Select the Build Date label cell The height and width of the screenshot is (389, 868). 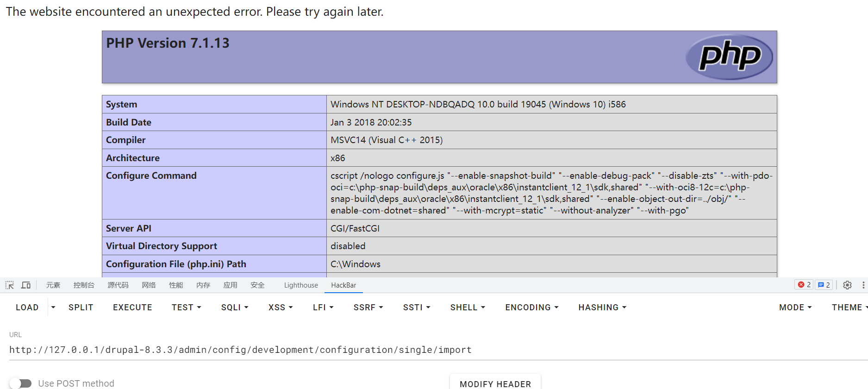pos(214,122)
